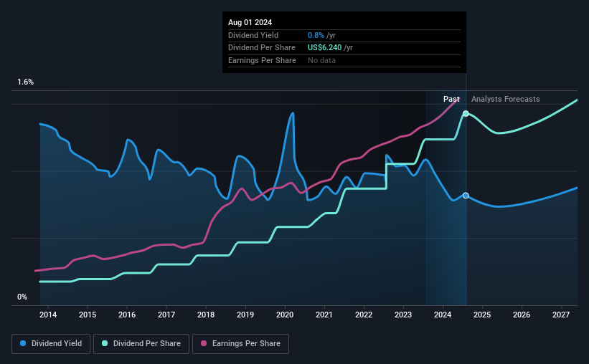589x364 pixels.
Task: Toggle the Earnings Per Share legend button
Action: [240, 343]
